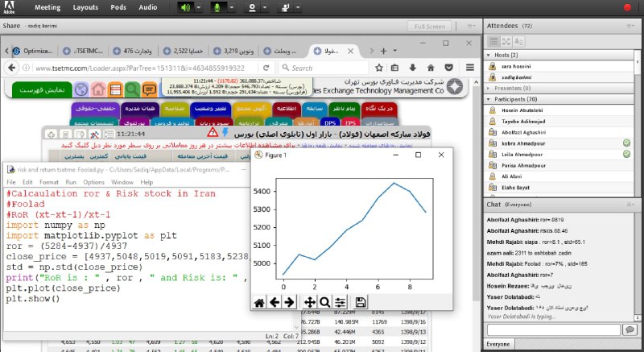Screen dimensions: 644x352
Task: Open the status options dropdown arrow
Action: [x=298, y=7]
